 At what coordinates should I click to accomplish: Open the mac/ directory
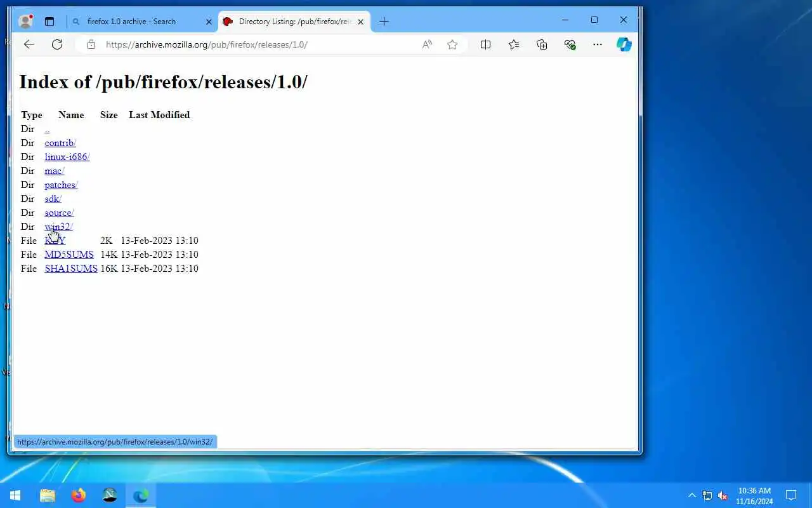pos(55,171)
